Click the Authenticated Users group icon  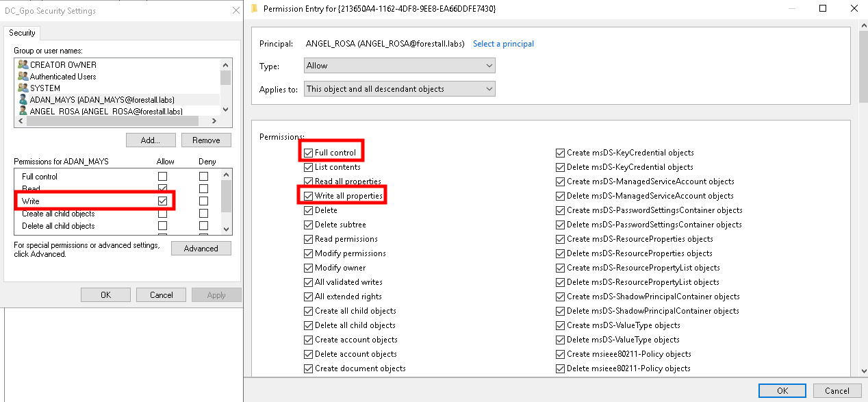click(x=23, y=77)
